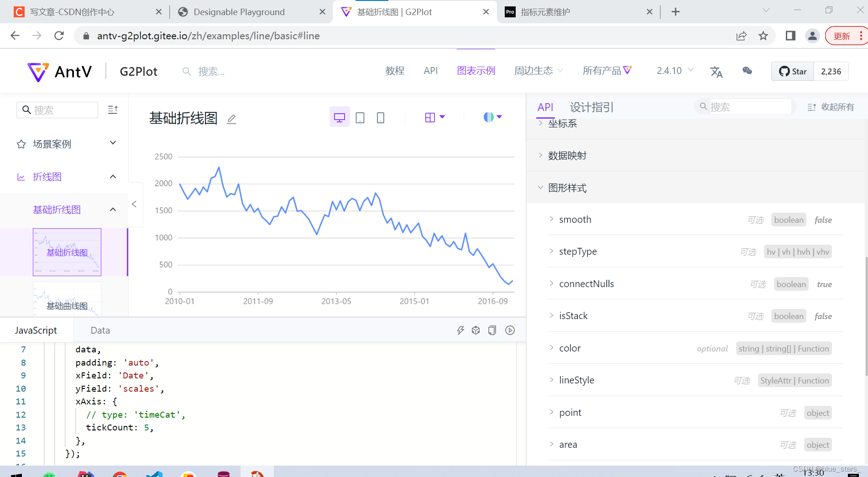Switch chart preview to mobile view

[x=381, y=117]
